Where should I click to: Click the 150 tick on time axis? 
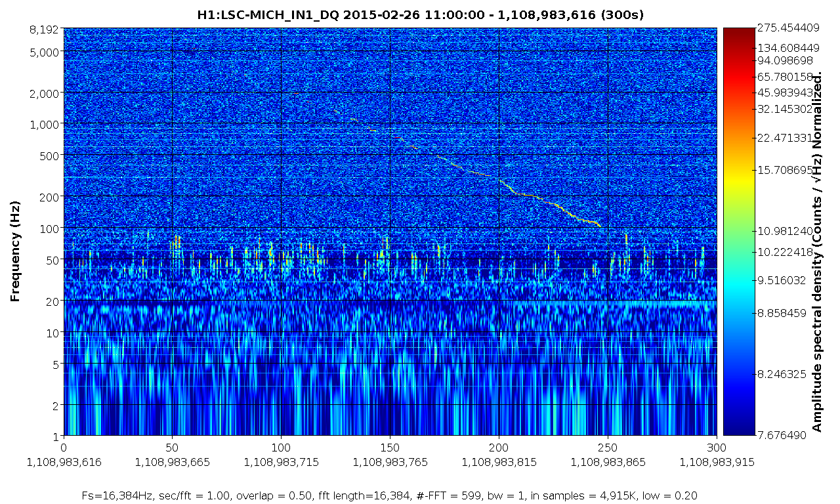tap(390, 447)
